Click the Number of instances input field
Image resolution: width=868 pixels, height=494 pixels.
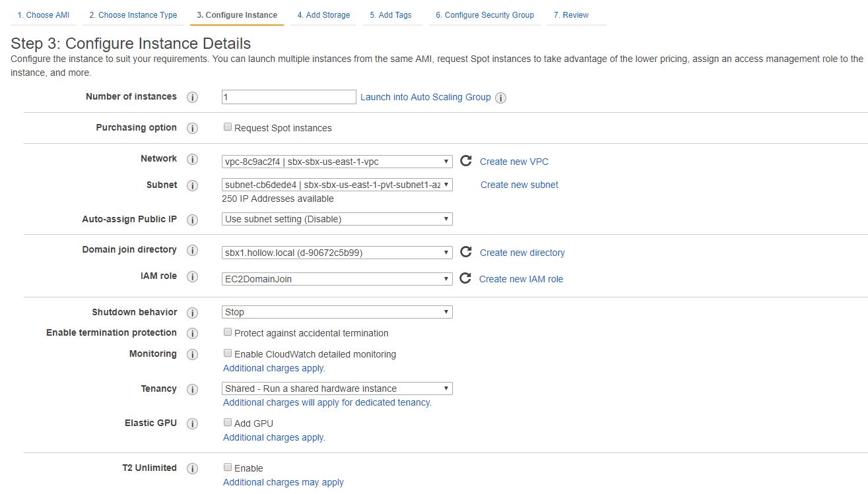coord(288,97)
